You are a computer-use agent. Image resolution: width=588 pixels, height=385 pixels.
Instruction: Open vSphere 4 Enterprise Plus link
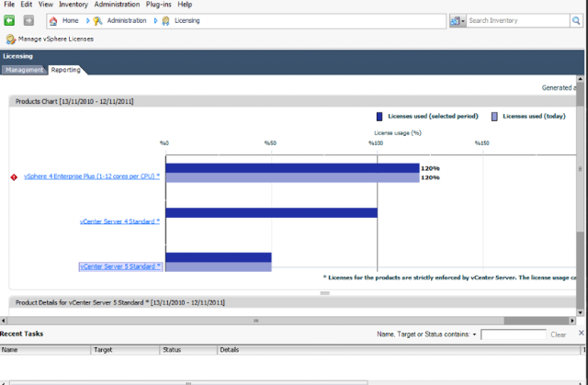pyautogui.click(x=92, y=176)
